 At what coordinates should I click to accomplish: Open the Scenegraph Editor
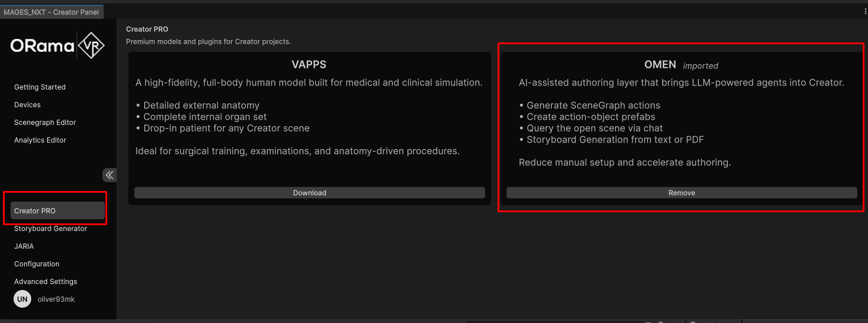click(x=45, y=123)
